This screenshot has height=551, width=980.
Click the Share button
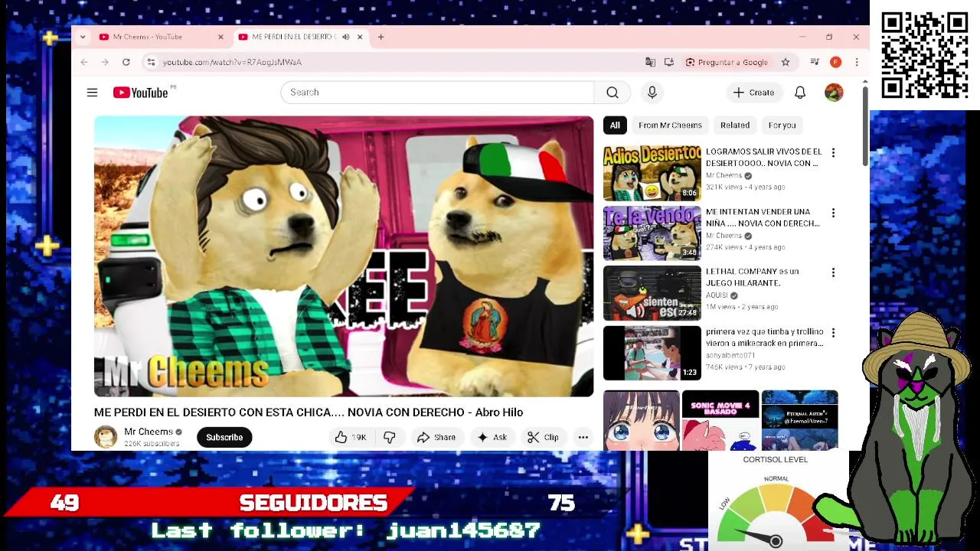[436, 437]
